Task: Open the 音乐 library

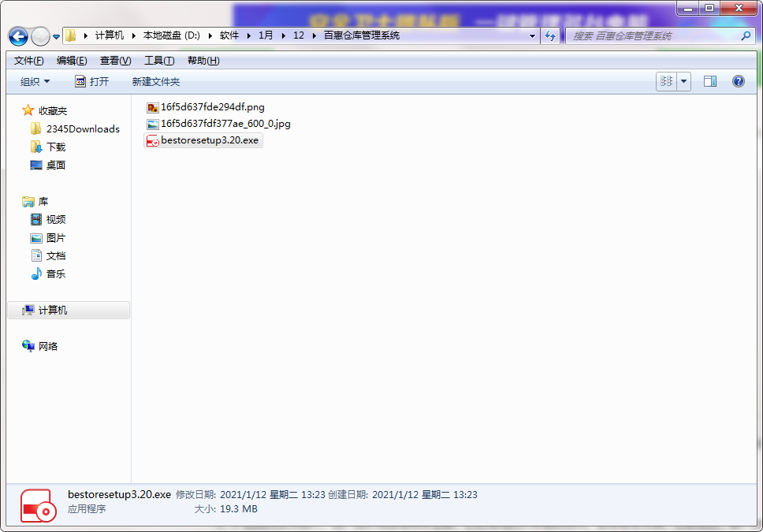Action: pyautogui.click(x=55, y=273)
